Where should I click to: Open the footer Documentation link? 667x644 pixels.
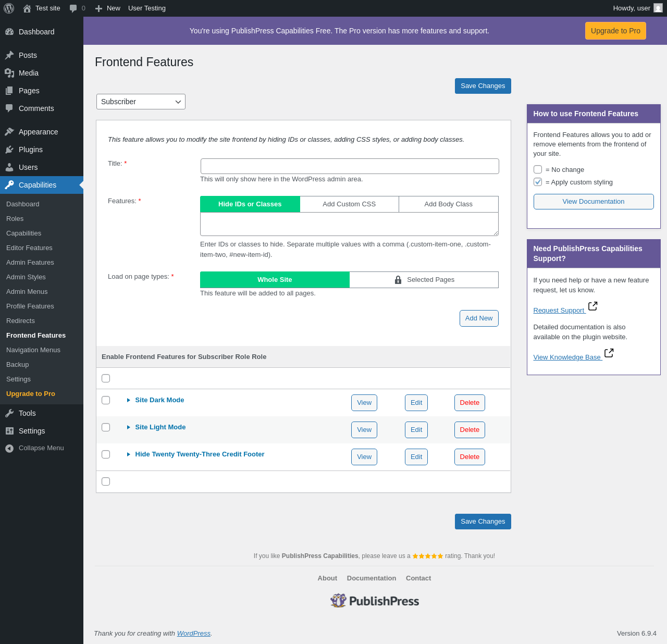click(372, 578)
